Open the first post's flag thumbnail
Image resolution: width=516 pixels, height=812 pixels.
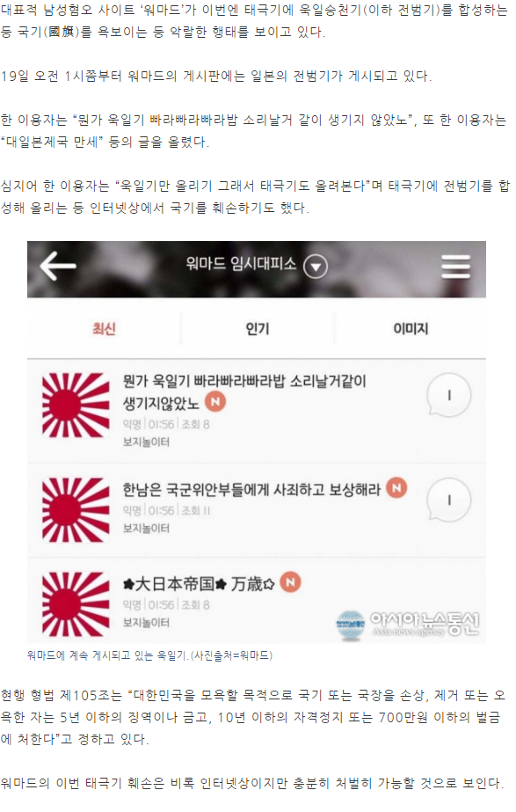click(76, 405)
